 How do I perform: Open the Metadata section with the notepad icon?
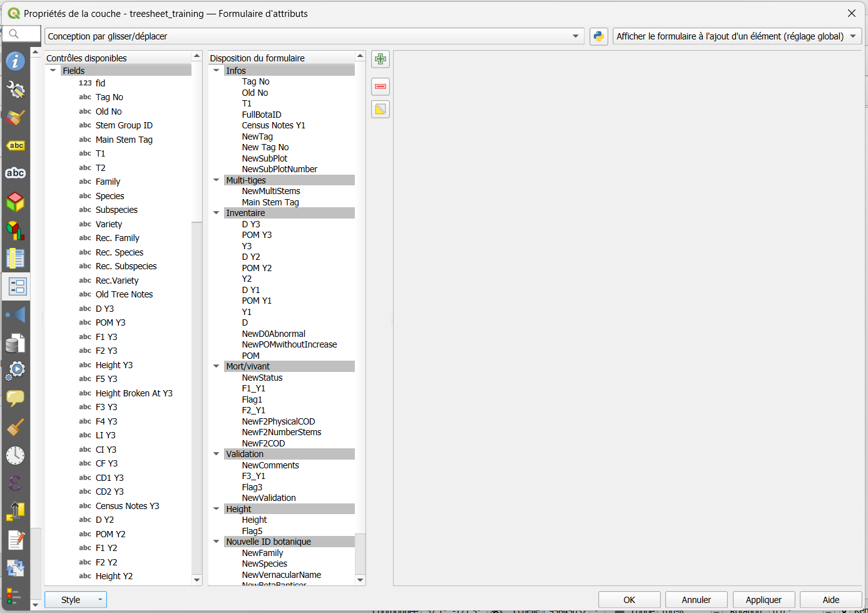(x=16, y=540)
